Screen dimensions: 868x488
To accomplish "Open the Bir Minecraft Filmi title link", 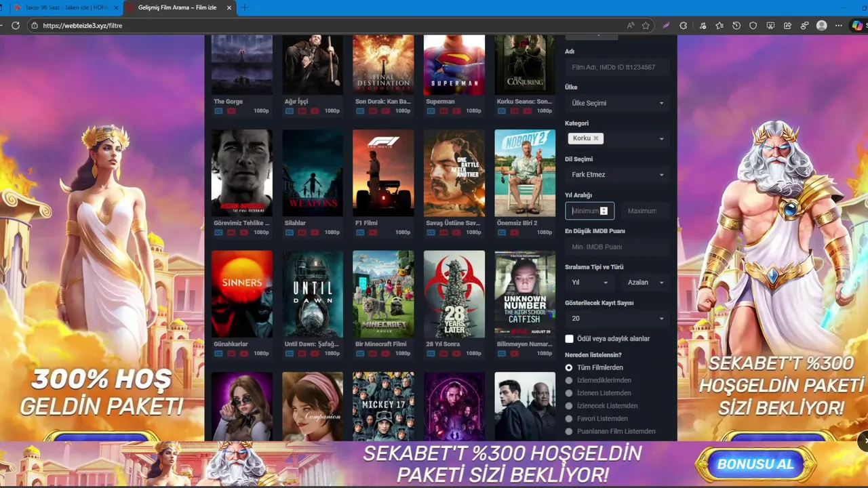I will [381, 344].
